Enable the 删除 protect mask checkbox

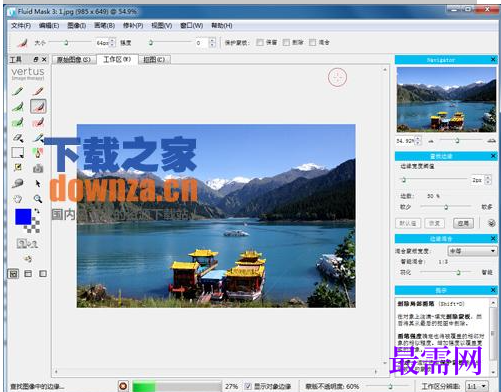(x=286, y=42)
